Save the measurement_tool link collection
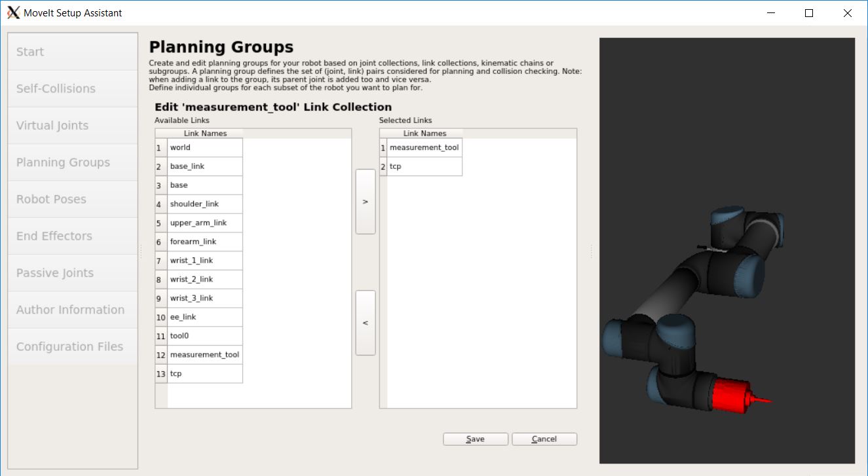 click(476, 439)
